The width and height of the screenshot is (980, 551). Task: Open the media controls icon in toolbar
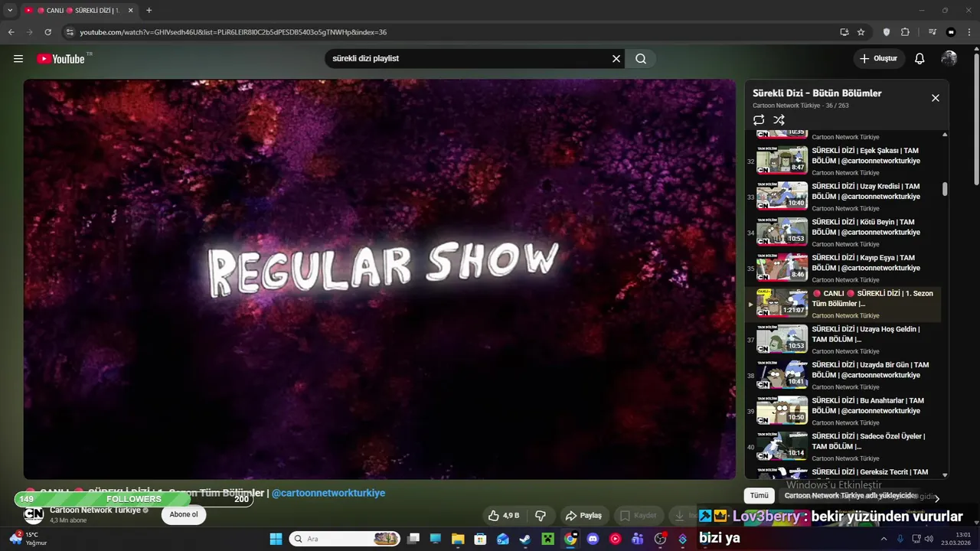[932, 32]
